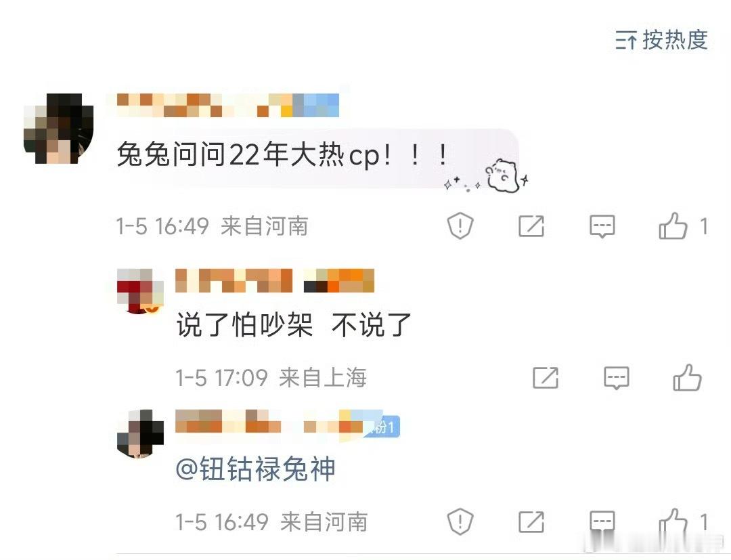The width and height of the screenshot is (731, 560).
Task: Tap the fan badge 粉1 on third comment
Action: [x=382, y=427]
